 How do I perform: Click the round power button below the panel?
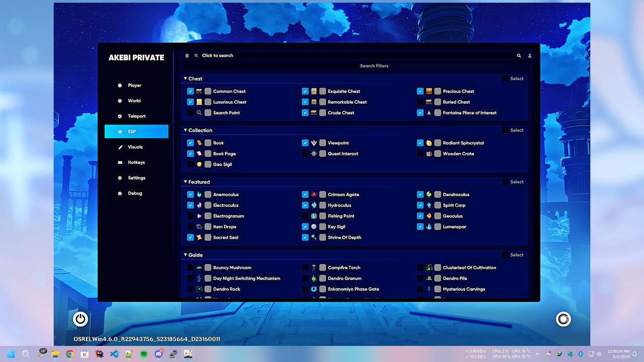tap(80, 319)
